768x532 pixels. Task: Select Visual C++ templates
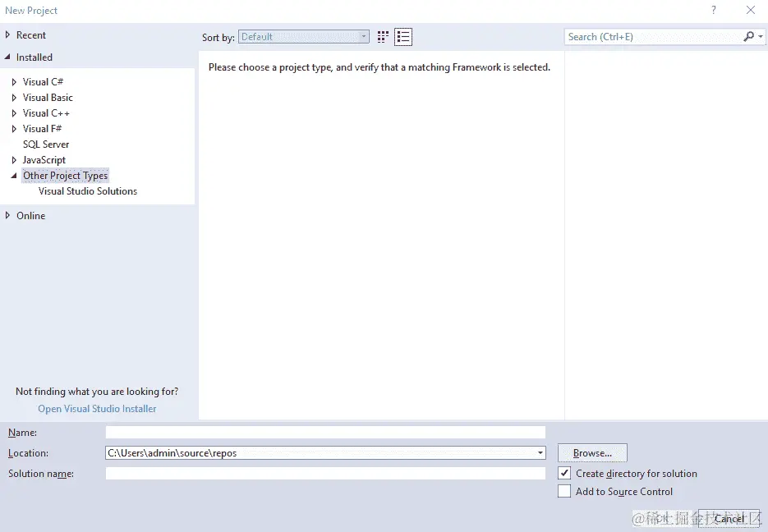point(46,113)
